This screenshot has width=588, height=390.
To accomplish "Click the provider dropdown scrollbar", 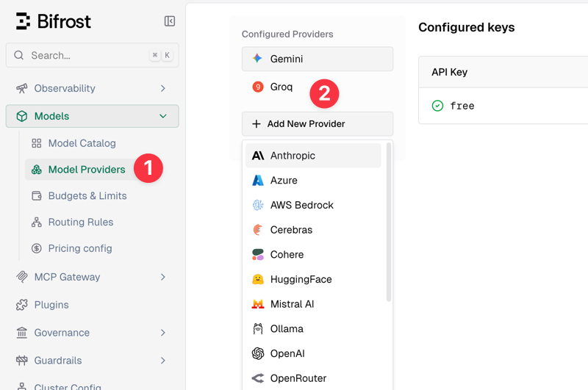I will tap(389, 222).
